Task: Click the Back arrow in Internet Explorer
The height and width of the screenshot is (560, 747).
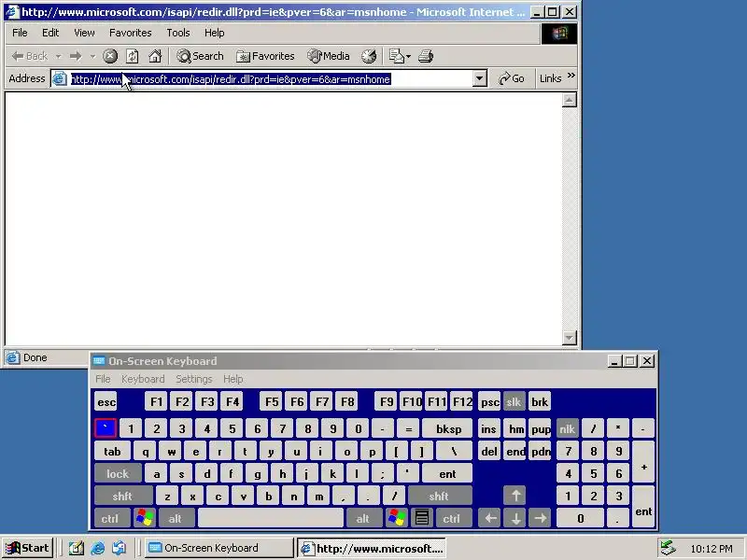Action: [30, 56]
